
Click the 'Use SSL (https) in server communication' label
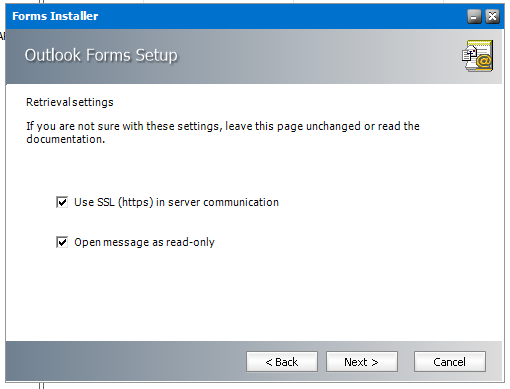click(x=176, y=202)
